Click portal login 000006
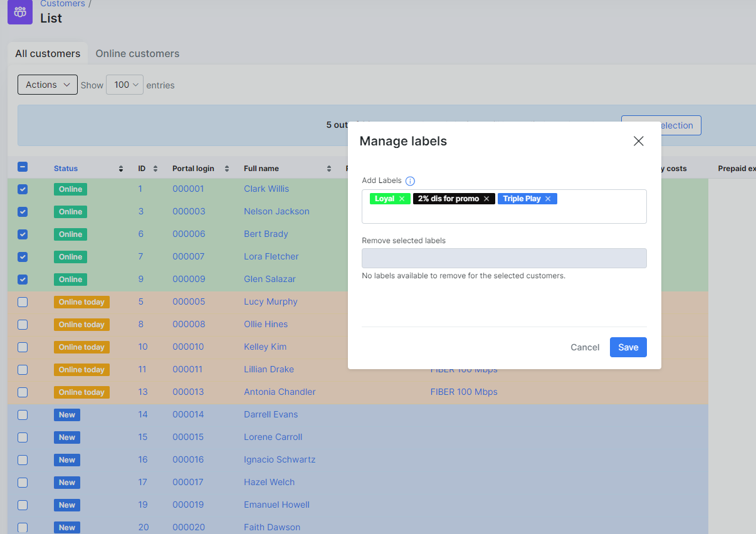756x534 pixels. tap(189, 234)
